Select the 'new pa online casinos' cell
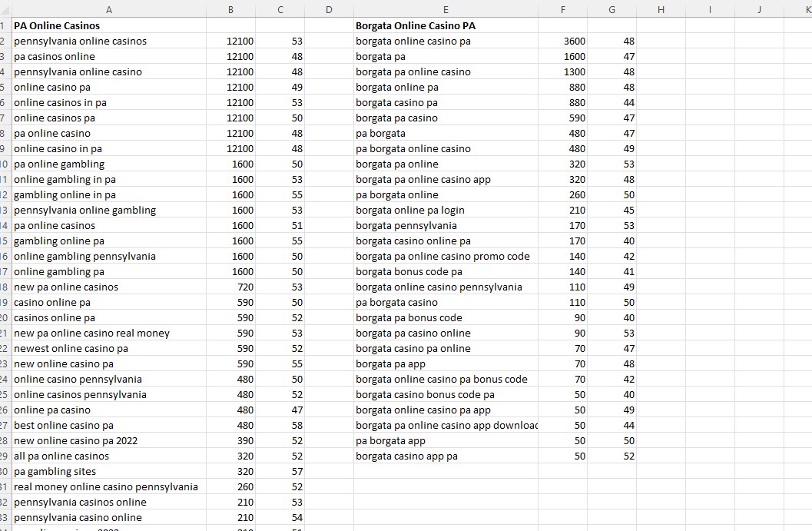 tap(109, 287)
